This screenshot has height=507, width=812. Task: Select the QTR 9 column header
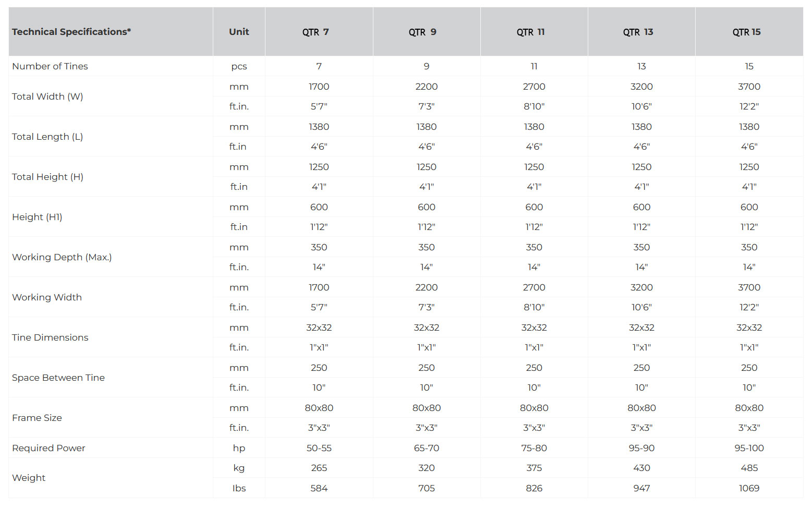422,32
